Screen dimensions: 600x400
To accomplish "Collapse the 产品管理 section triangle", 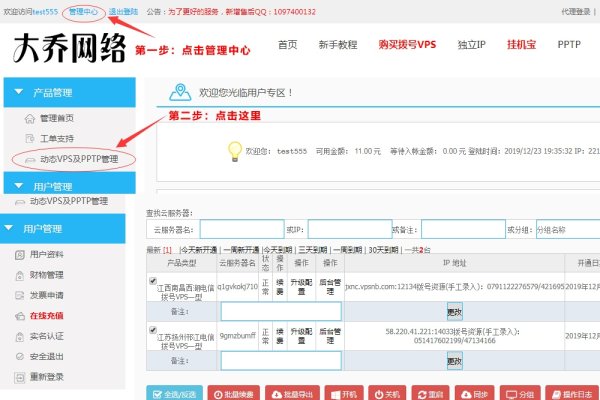I will tap(18, 92).
